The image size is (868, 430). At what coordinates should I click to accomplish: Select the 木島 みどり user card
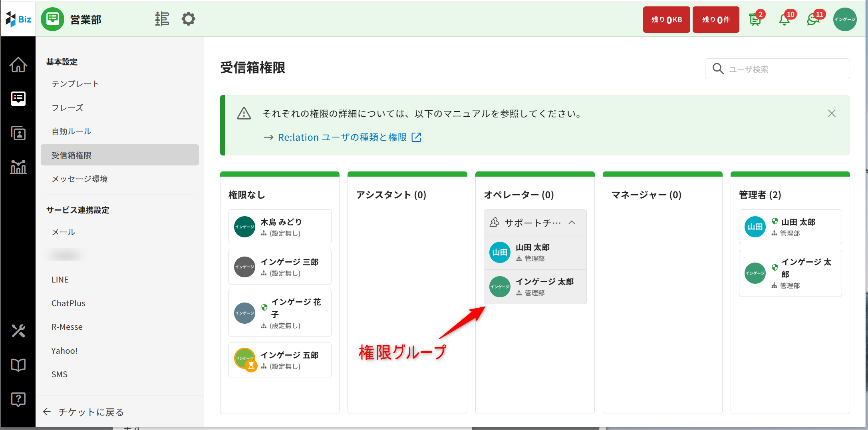click(x=280, y=227)
